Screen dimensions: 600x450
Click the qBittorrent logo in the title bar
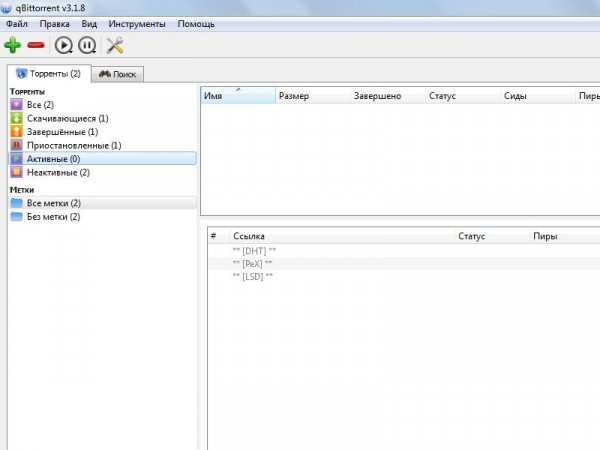5,8
